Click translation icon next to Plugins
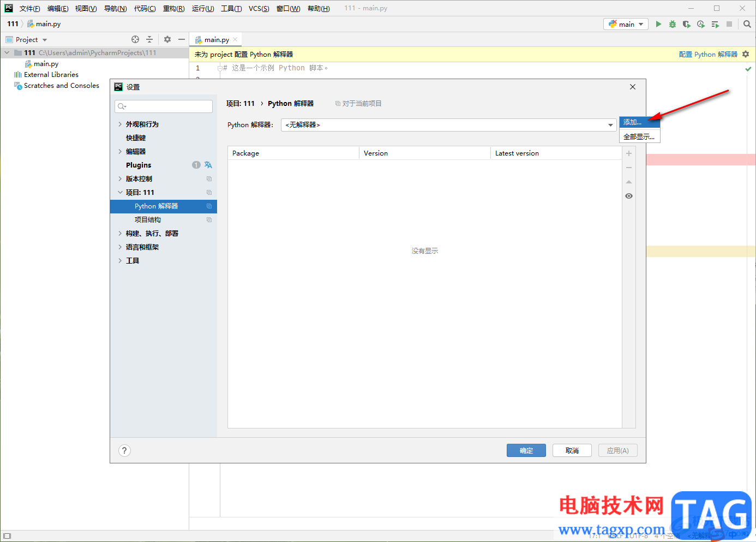 (x=208, y=165)
